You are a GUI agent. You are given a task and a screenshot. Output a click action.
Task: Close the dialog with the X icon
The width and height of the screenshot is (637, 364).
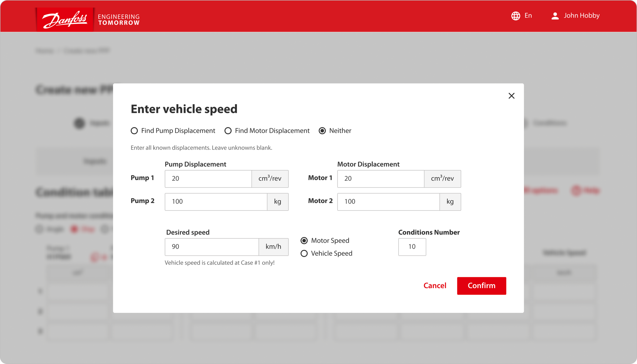point(511,96)
